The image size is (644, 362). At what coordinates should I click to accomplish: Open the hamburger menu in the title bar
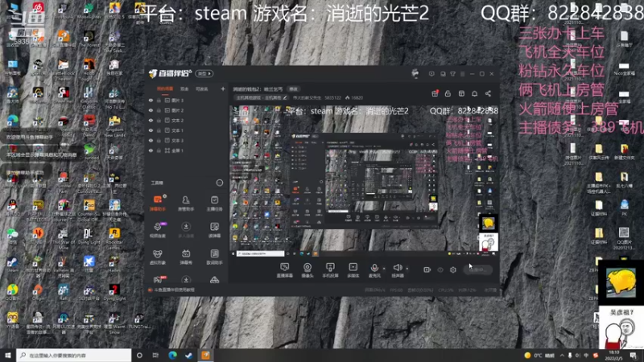coord(462,74)
